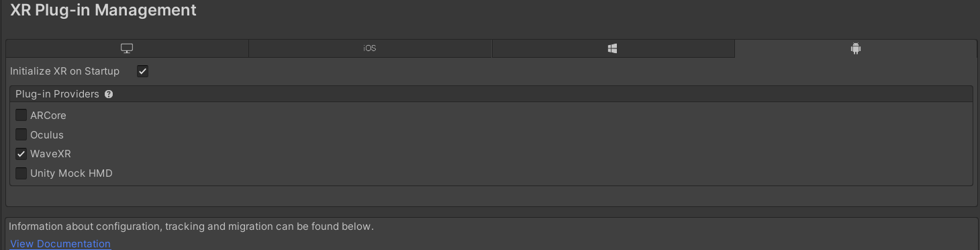Click the Plug-in Providers header text
This screenshot has height=250, width=980.
(57, 94)
